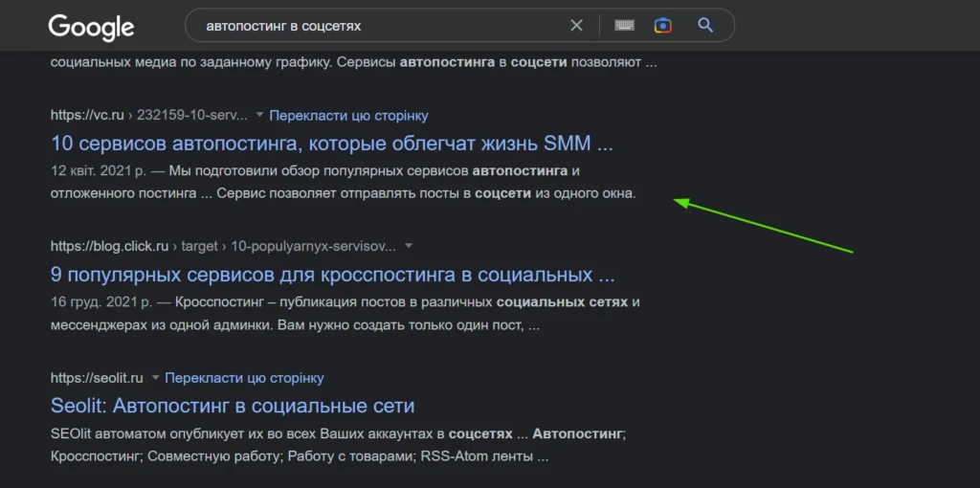Click the Google logo
The width and height of the screenshot is (980, 488).
pos(91,28)
